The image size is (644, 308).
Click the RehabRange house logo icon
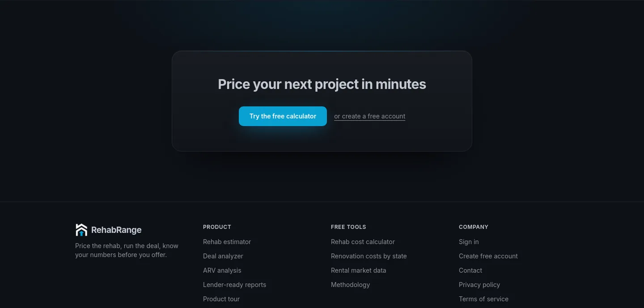coord(81,230)
